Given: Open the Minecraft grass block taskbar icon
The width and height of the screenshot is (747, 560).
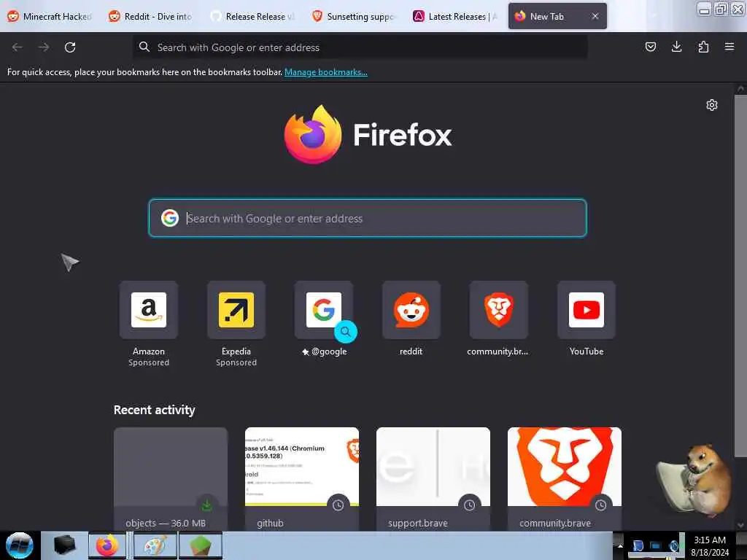Looking at the screenshot, I should 200,545.
